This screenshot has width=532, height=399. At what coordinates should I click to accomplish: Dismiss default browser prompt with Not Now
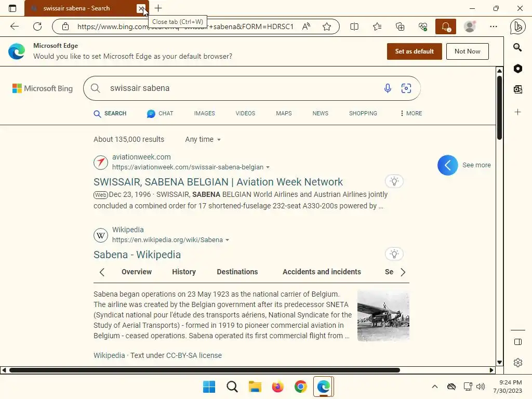click(467, 51)
